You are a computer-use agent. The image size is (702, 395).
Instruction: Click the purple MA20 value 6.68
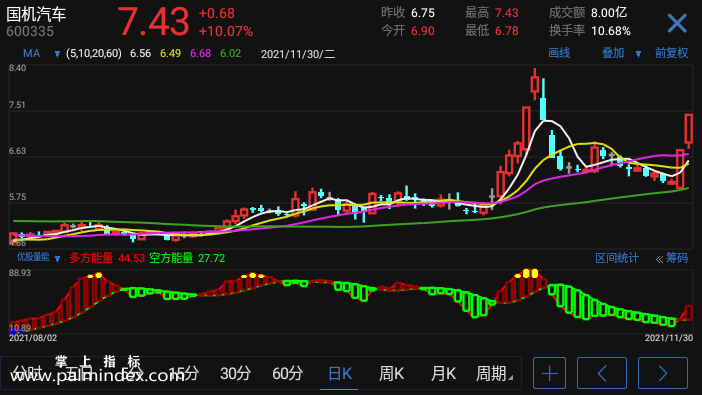pos(201,54)
